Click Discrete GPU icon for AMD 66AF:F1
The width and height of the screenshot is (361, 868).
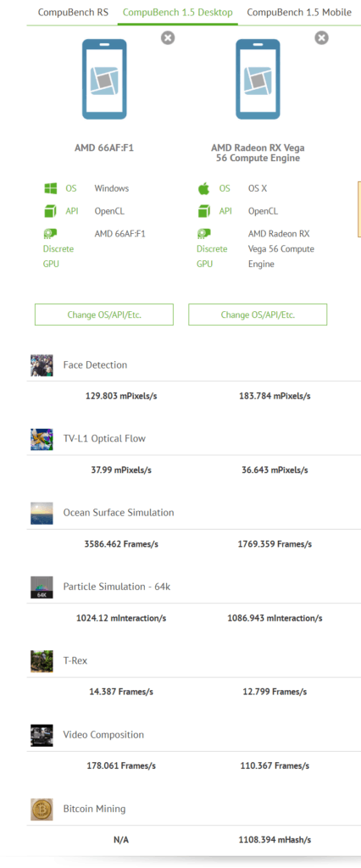click(x=50, y=234)
